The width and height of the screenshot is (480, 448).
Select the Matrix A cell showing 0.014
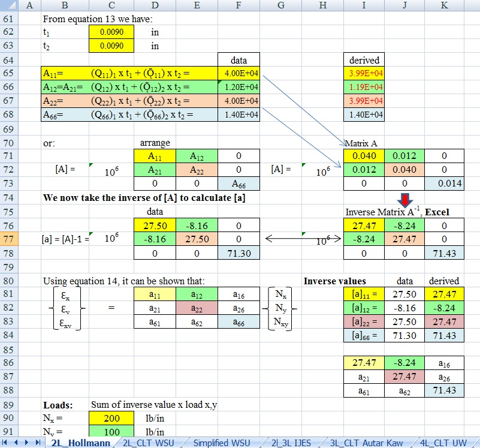tap(444, 184)
